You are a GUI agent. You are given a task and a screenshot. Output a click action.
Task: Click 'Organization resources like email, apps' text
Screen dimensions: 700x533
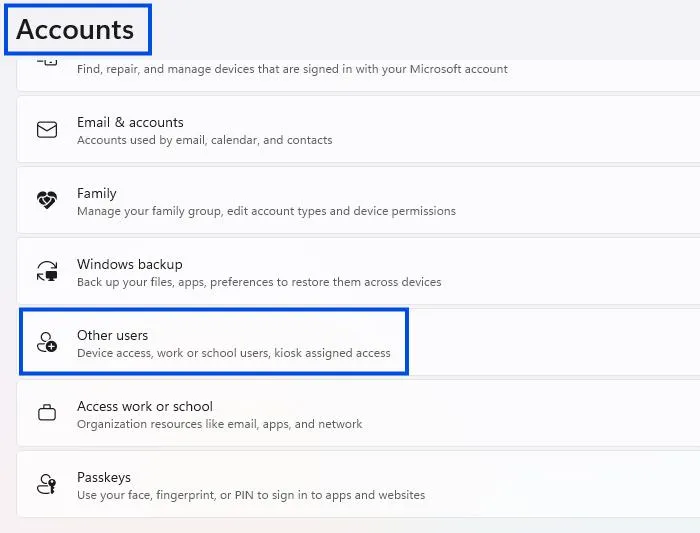pyautogui.click(x=219, y=424)
